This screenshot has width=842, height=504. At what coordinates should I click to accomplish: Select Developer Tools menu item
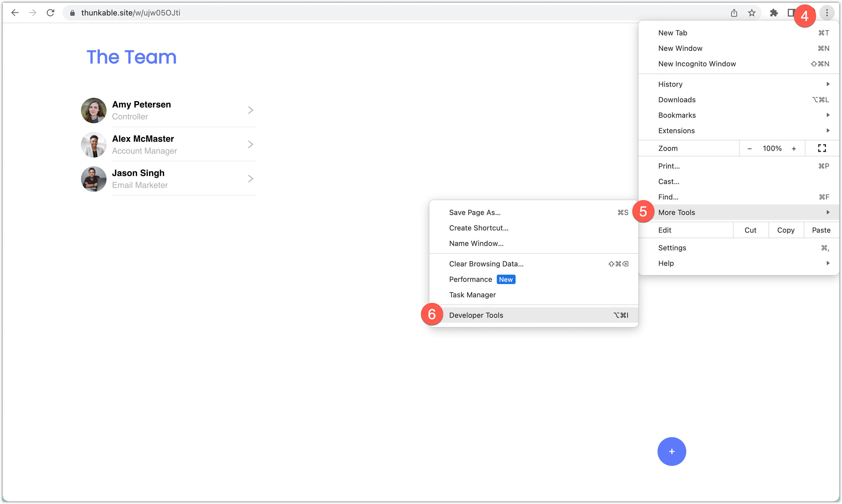pyautogui.click(x=476, y=315)
